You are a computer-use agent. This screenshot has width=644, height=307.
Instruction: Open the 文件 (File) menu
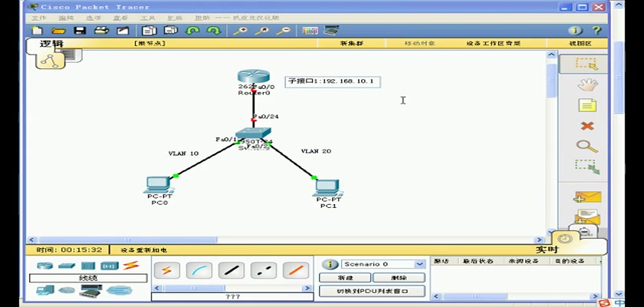38,17
